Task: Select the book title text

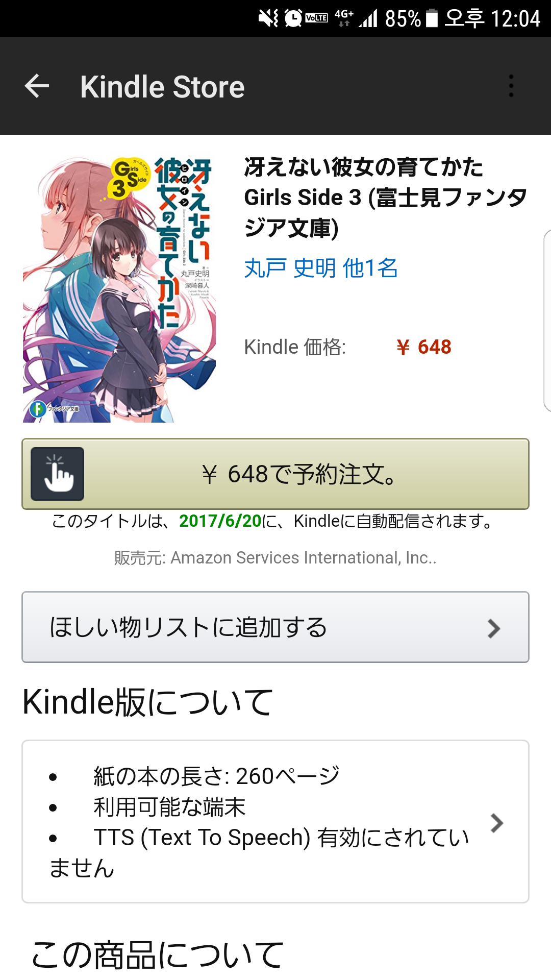Action: [x=385, y=198]
